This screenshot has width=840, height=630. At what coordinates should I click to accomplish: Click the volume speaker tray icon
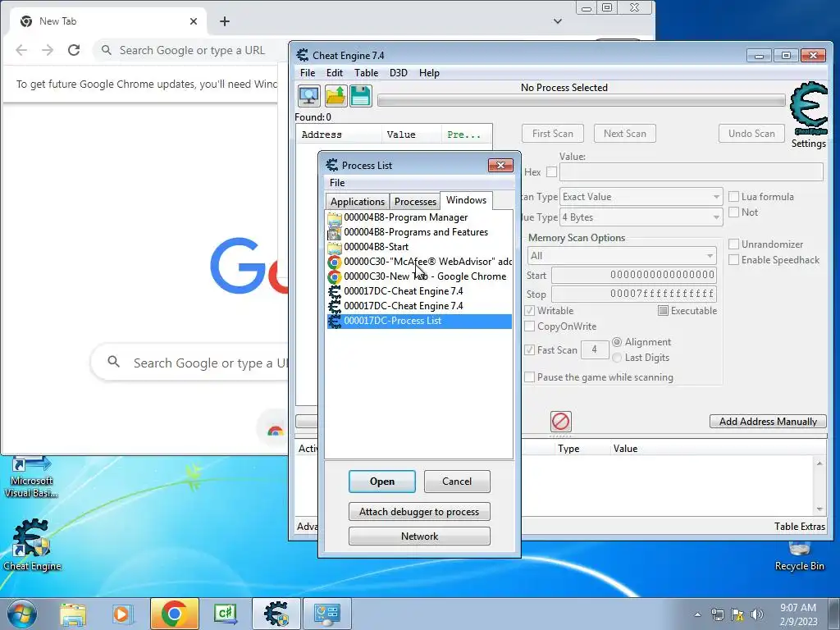click(757, 614)
